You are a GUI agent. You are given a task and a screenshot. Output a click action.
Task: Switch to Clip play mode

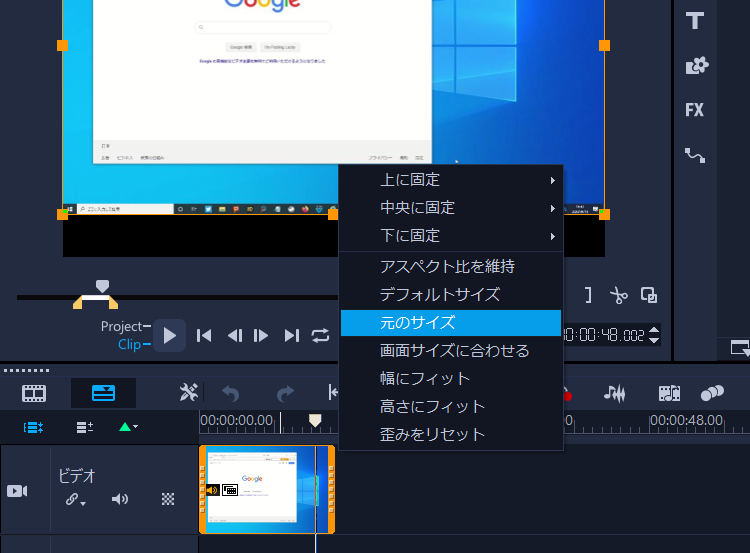(x=129, y=344)
